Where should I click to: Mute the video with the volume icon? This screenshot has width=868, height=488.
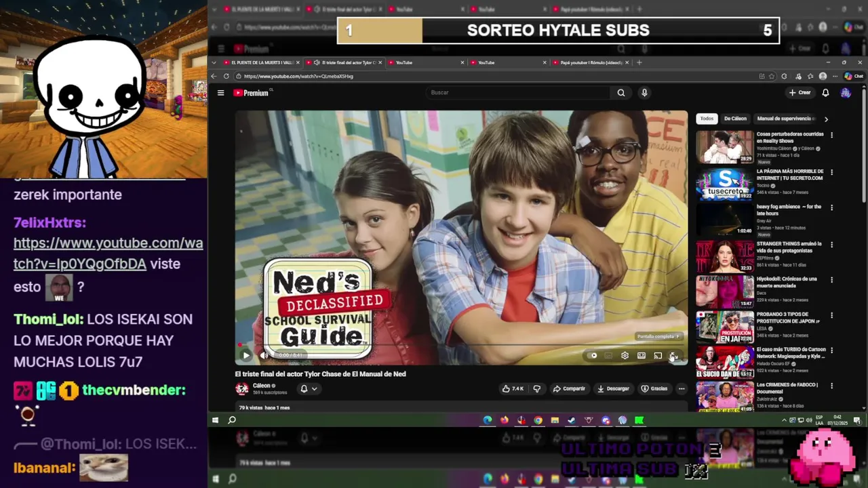[x=264, y=355]
